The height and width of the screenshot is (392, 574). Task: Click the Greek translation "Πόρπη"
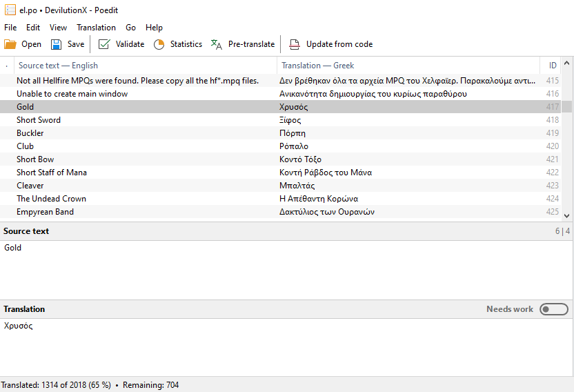[x=292, y=133]
